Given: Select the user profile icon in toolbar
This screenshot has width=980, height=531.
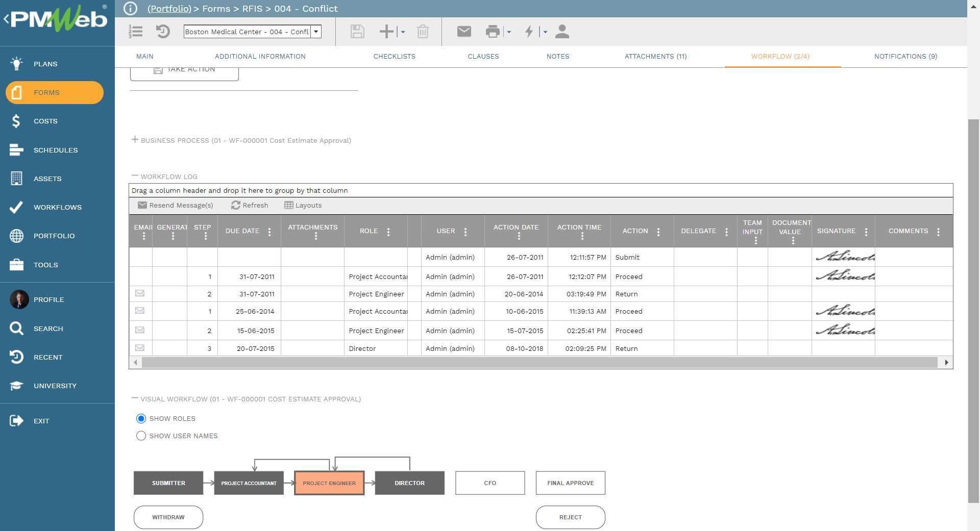Looking at the screenshot, I should pos(562,32).
